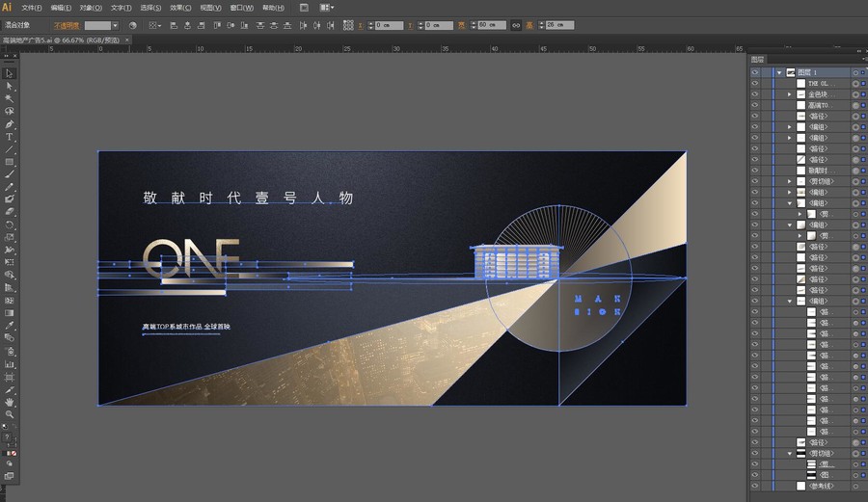Toggle eye icon for 高端TO... row
The width and height of the screenshot is (868, 502).
(x=755, y=105)
